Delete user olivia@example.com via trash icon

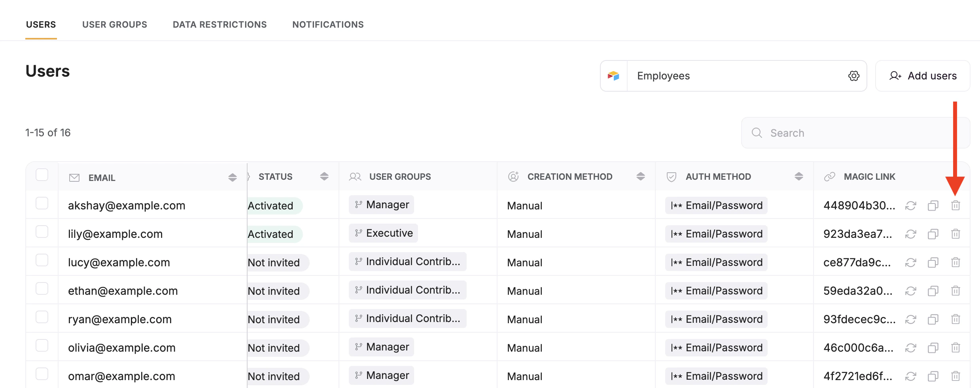click(955, 348)
